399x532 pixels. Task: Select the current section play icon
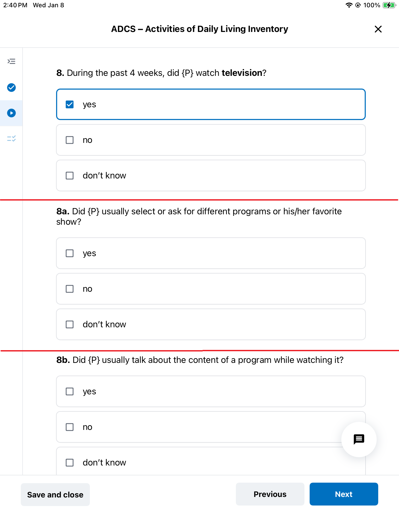tap(11, 113)
